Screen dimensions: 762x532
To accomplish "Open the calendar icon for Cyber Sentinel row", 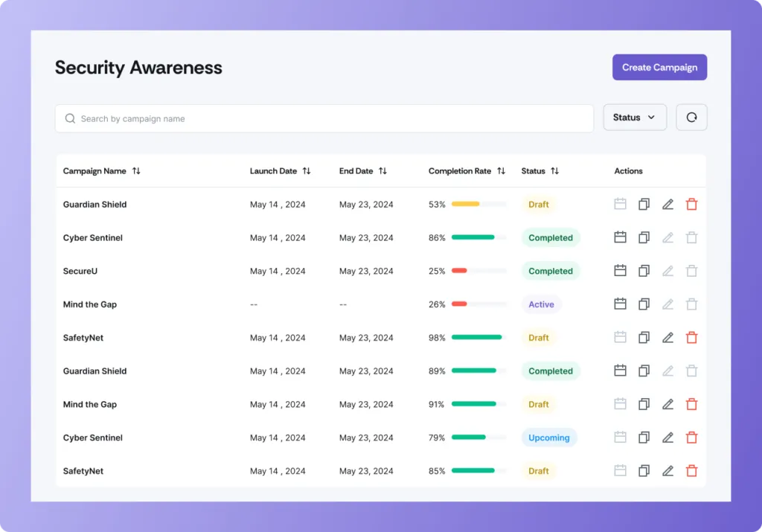I will tap(620, 237).
